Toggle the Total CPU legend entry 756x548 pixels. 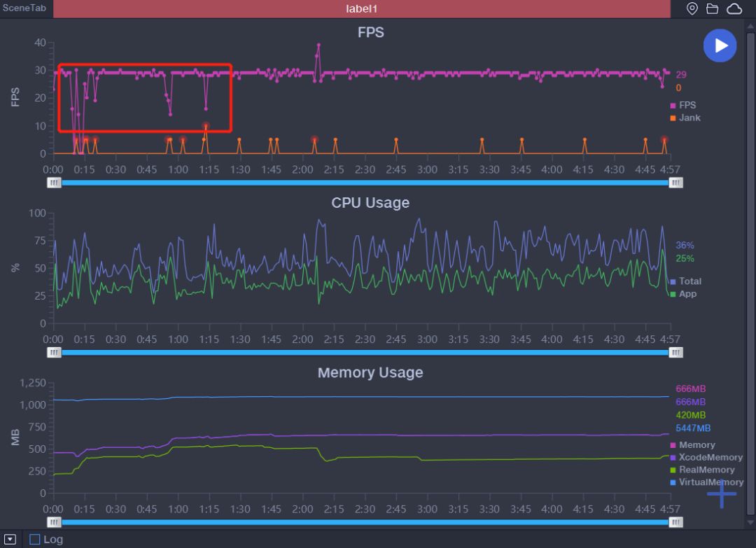(685, 281)
